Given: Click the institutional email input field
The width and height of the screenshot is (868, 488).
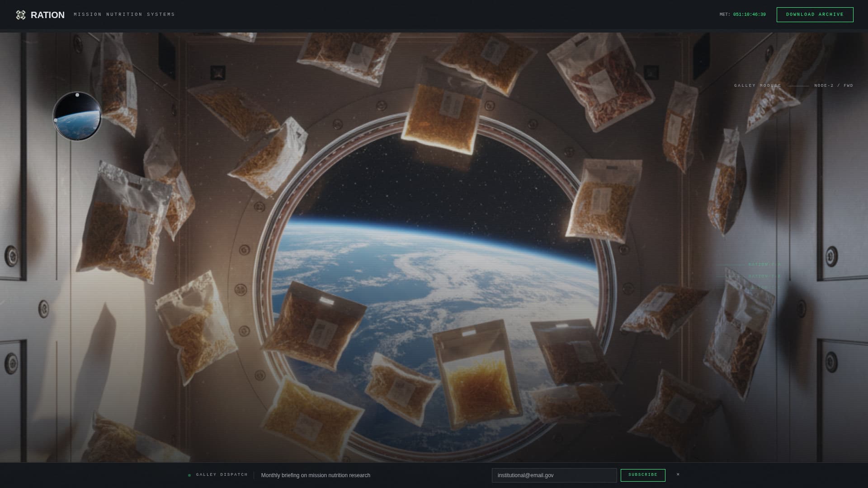Looking at the screenshot, I should [554, 475].
